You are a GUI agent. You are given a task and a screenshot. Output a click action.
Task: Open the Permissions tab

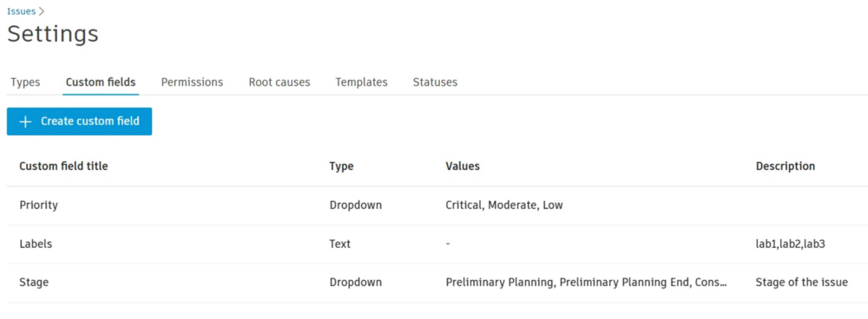192,82
